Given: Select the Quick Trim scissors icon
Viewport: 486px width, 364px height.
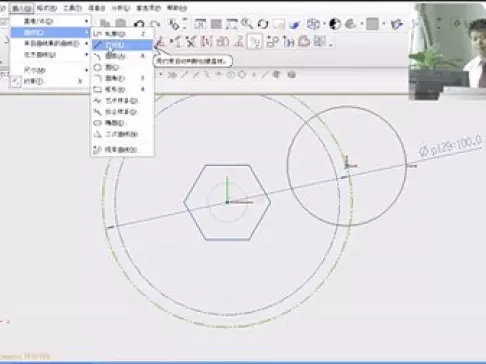Looking at the screenshot, I should [191, 42].
